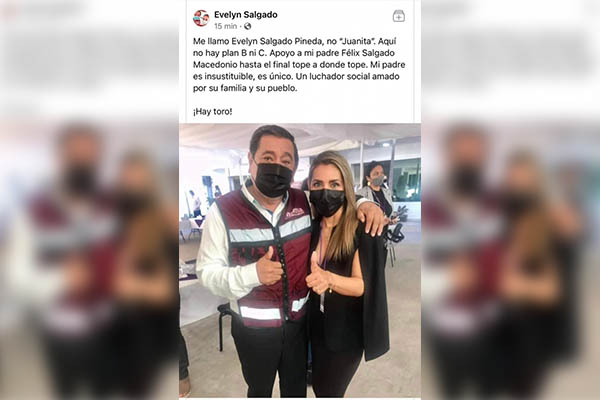This screenshot has height=400, width=600.
Task: Click "Evelyn Salgado Pineda" in the post text
Action: pyautogui.click(x=273, y=41)
